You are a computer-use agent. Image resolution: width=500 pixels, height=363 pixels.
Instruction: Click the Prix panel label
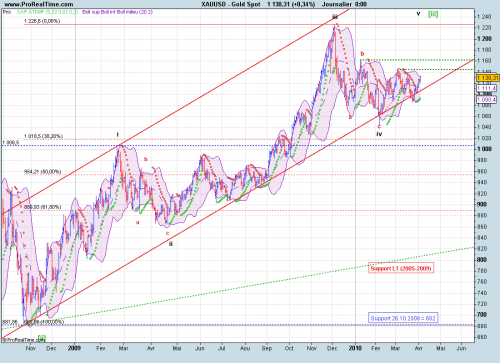click(x=7, y=12)
